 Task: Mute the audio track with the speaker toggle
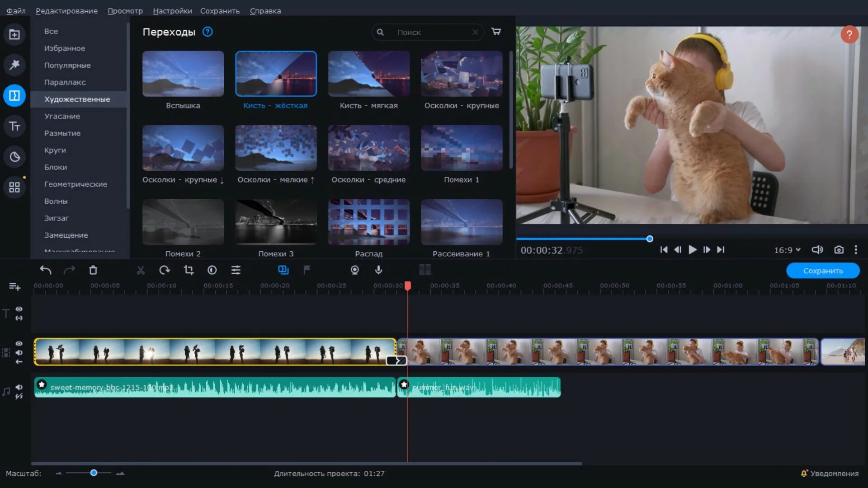coord(19,387)
